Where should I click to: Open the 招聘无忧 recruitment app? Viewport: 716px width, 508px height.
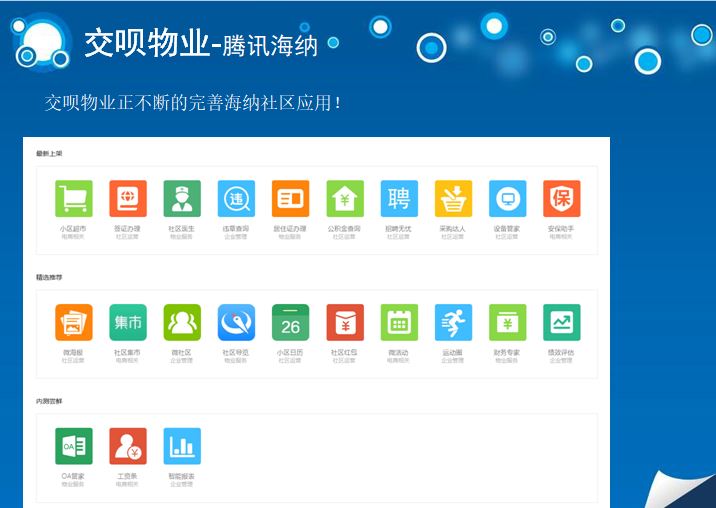click(399, 199)
